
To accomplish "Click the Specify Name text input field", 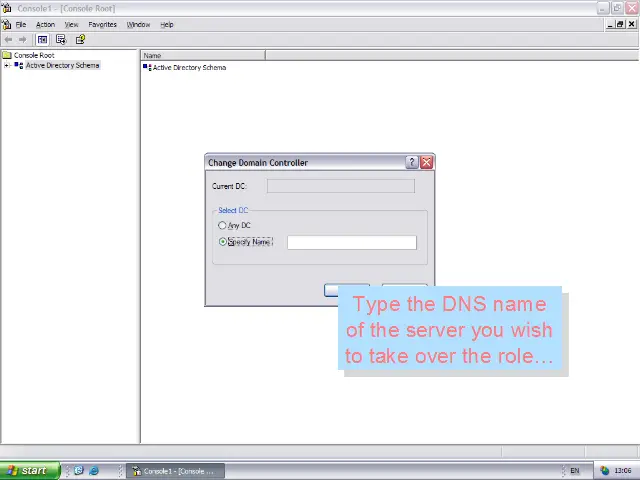I will 351,242.
